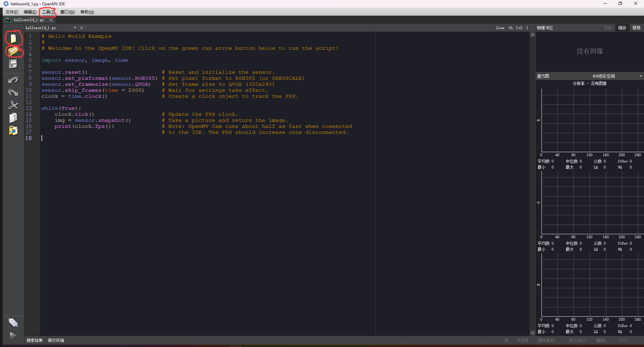Connect to the OpenMV Cam with the plug icon
The height and width of the screenshot is (347, 644).
pos(13,323)
